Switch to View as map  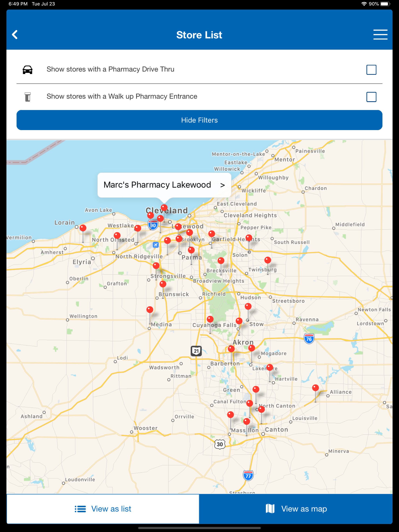click(296, 509)
